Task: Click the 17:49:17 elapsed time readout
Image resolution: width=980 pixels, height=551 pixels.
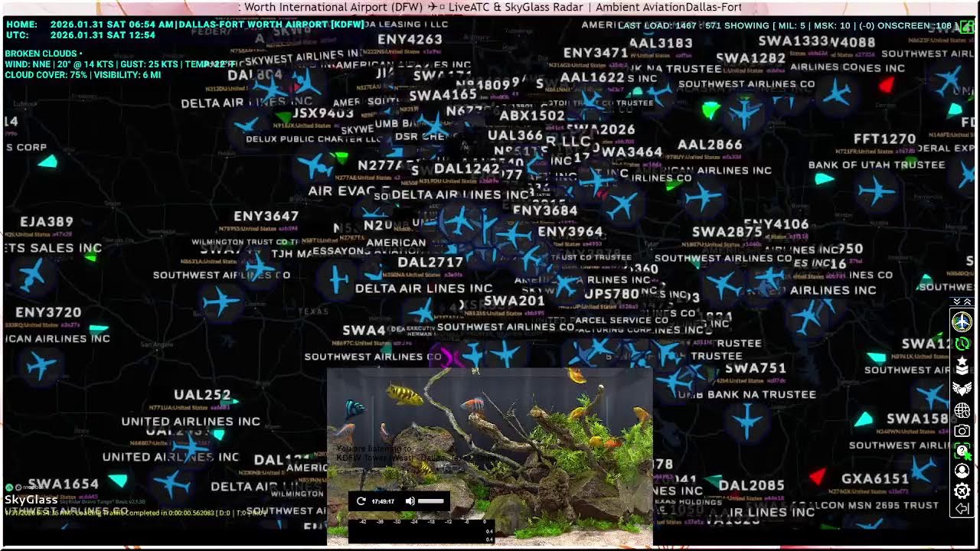Action: click(383, 501)
